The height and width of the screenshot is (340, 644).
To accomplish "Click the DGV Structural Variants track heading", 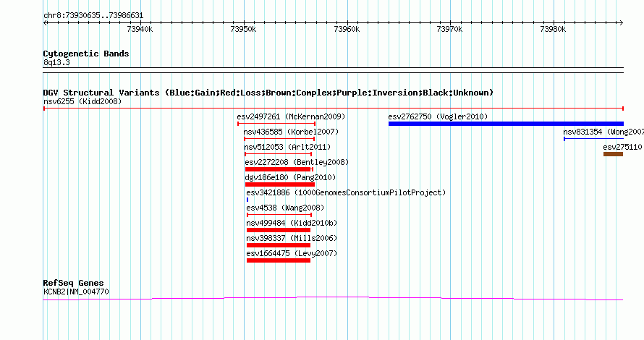I will [268, 93].
